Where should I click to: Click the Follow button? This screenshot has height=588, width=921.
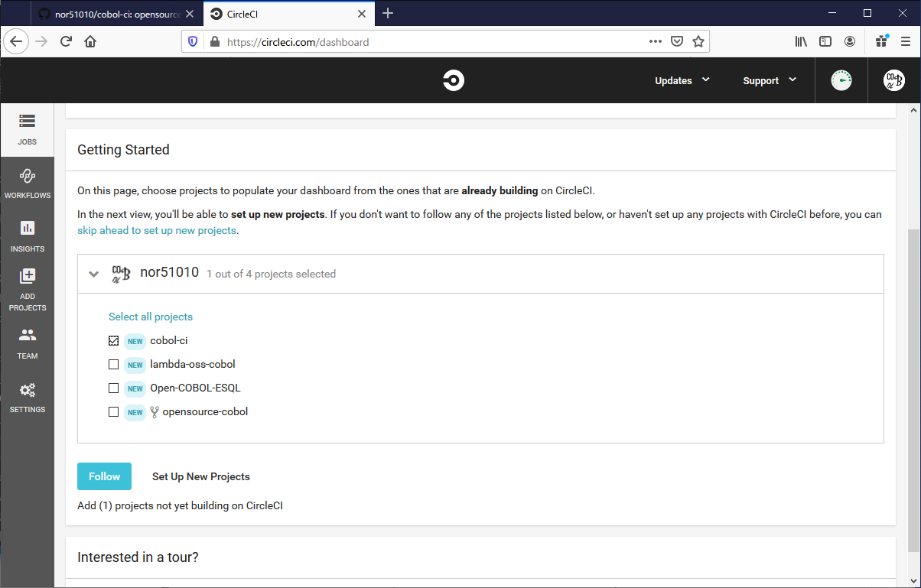coord(104,476)
